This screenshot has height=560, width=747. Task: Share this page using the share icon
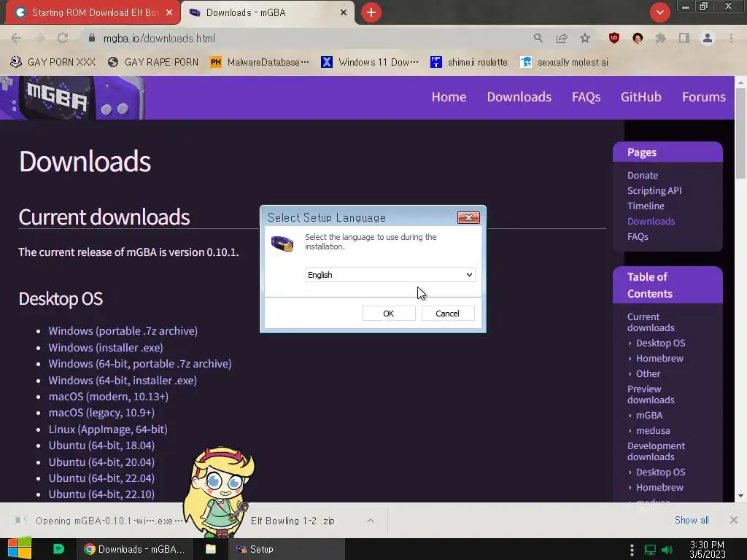click(562, 38)
